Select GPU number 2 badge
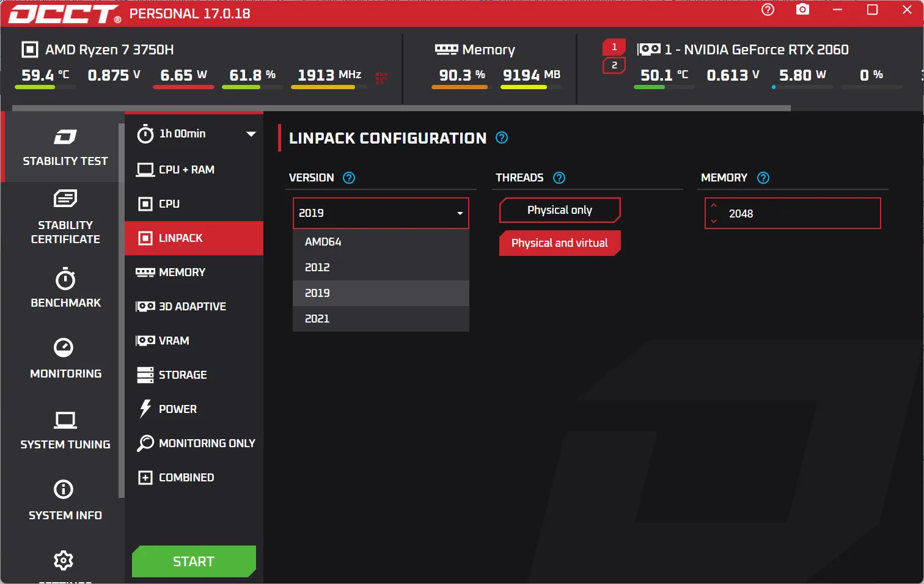 click(x=614, y=65)
